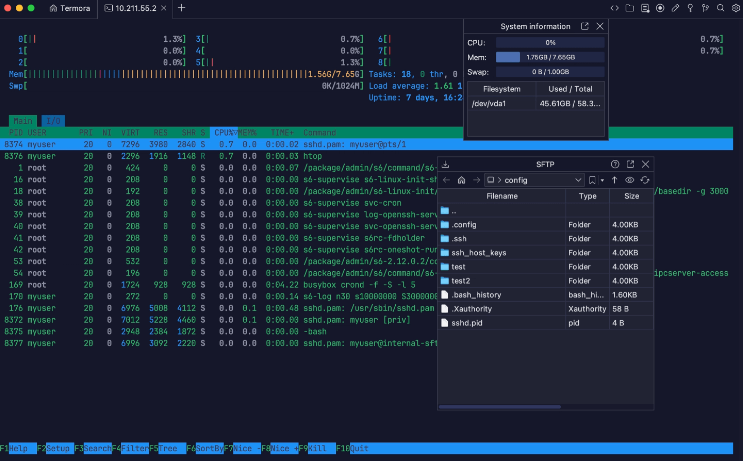Open the code snippets icon in top toolbar
Viewport: 743px width, 461px height.
coord(615,8)
